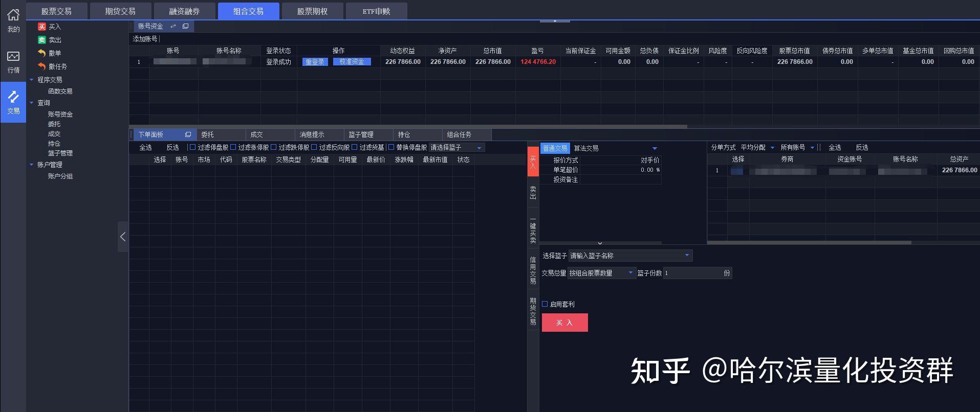Collapse the left navigation with arrow handle
This screenshot has width=980, height=412.
coord(123,237)
